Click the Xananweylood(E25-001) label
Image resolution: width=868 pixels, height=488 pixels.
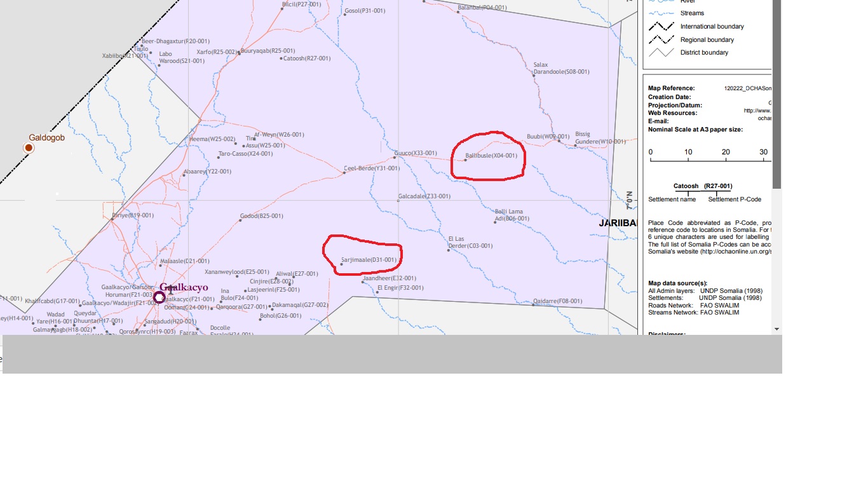tap(237, 272)
